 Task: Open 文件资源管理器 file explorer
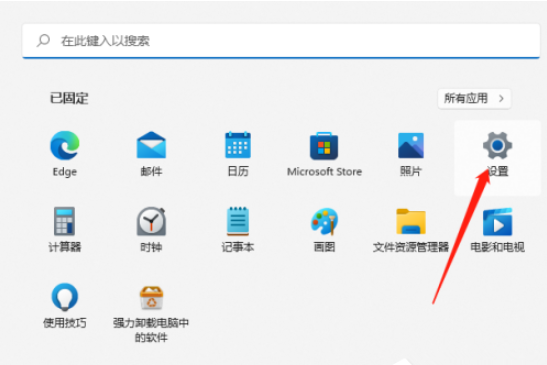click(411, 222)
